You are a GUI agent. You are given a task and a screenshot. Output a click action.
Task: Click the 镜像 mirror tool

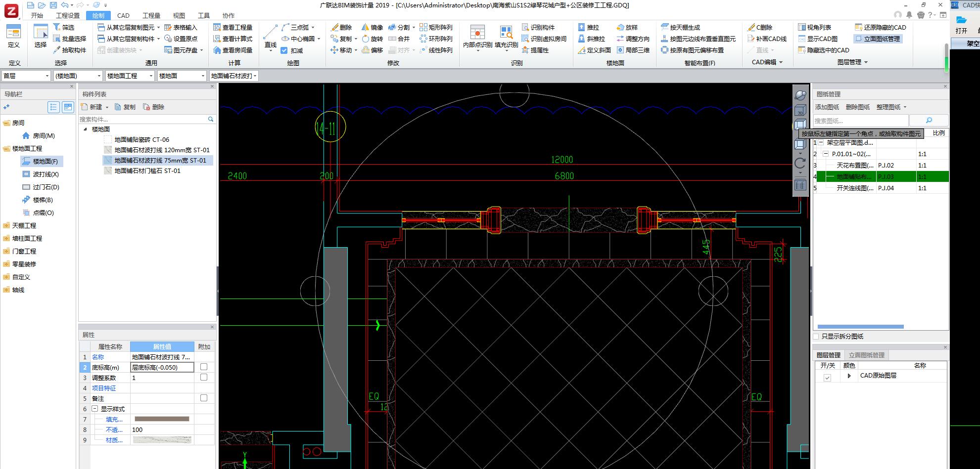coord(372,27)
